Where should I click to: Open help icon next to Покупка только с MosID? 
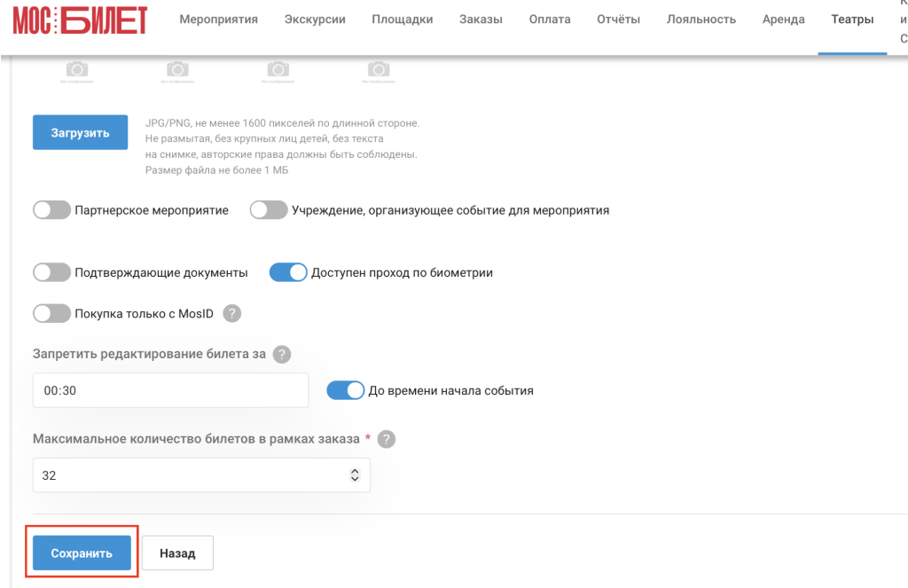pyautogui.click(x=231, y=313)
